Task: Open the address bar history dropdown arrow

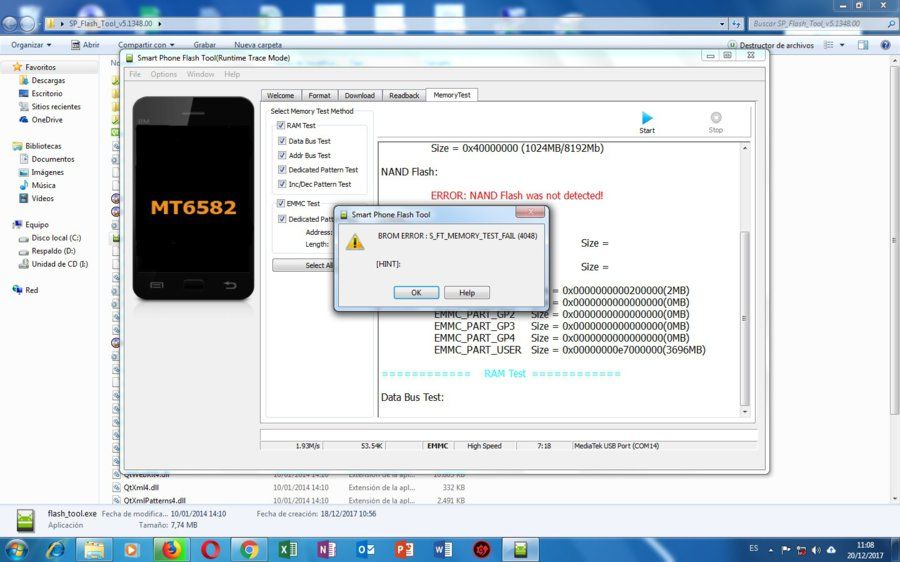Action: [722, 24]
